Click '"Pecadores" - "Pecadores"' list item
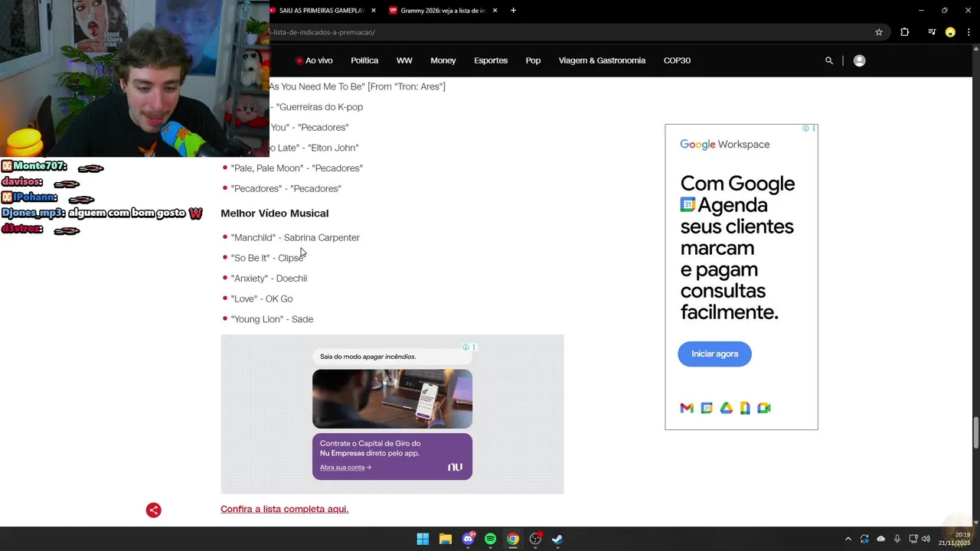Image resolution: width=980 pixels, height=551 pixels. (x=286, y=188)
